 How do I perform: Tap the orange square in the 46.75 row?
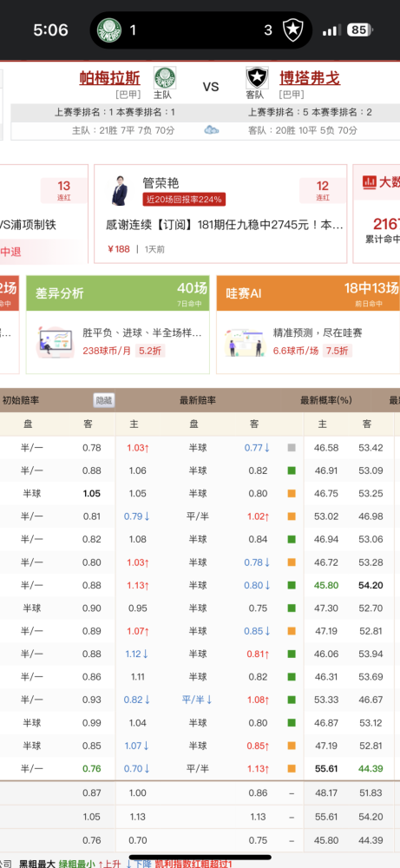[x=292, y=494]
